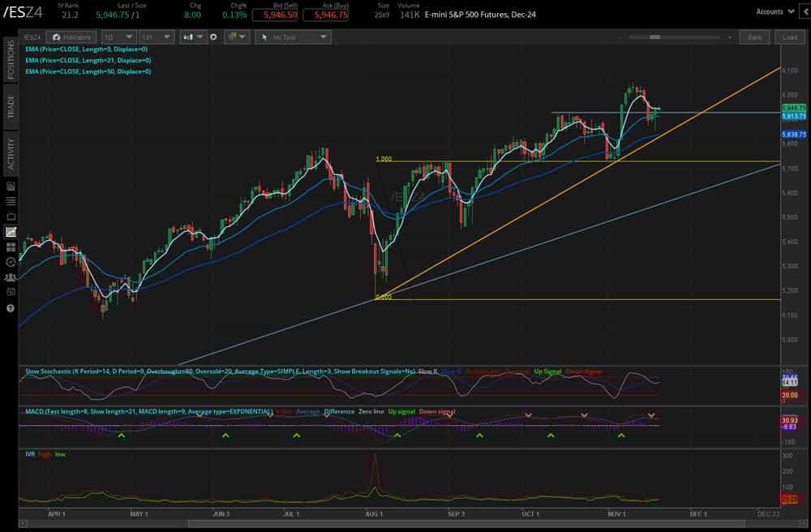811x532 pixels.
Task: Click the calendar gadget icon in sidebar
Action: [x=11, y=292]
